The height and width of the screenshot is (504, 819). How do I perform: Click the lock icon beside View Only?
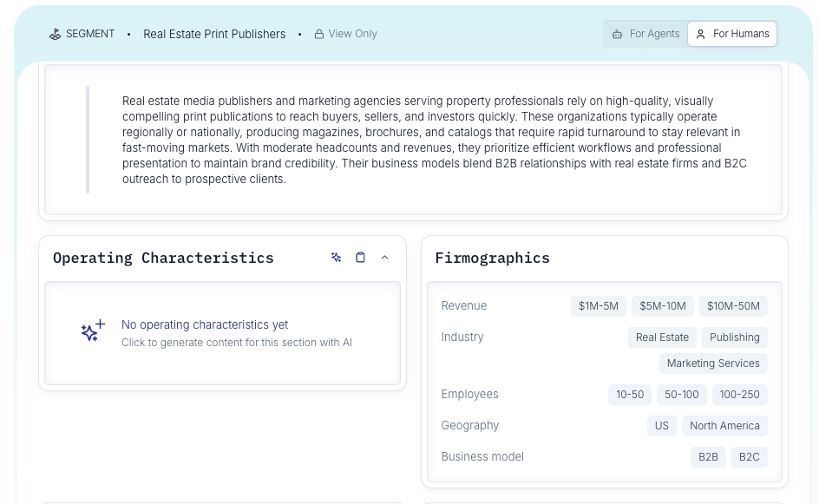click(319, 34)
